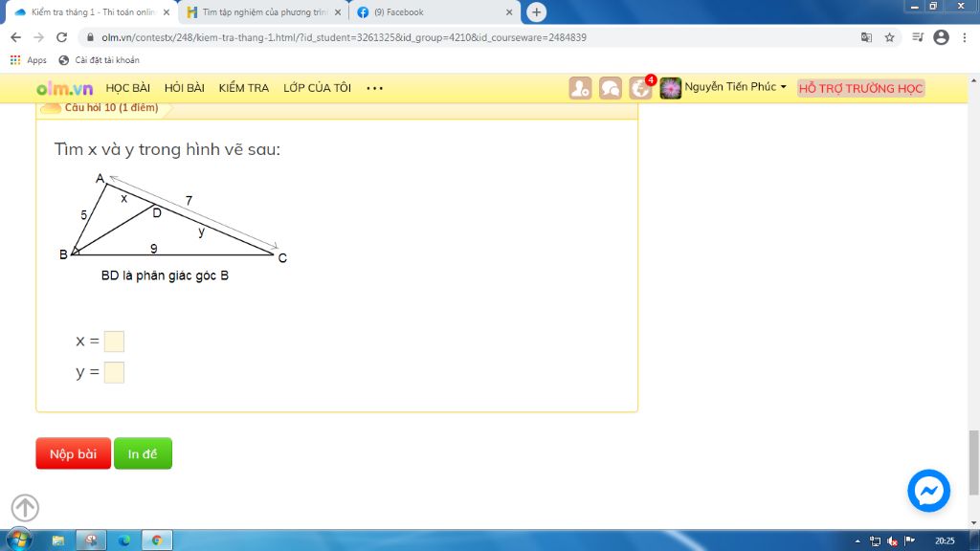Image resolution: width=980 pixels, height=551 pixels.
Task: Open a new browser tab
Action: click(536, 11)
